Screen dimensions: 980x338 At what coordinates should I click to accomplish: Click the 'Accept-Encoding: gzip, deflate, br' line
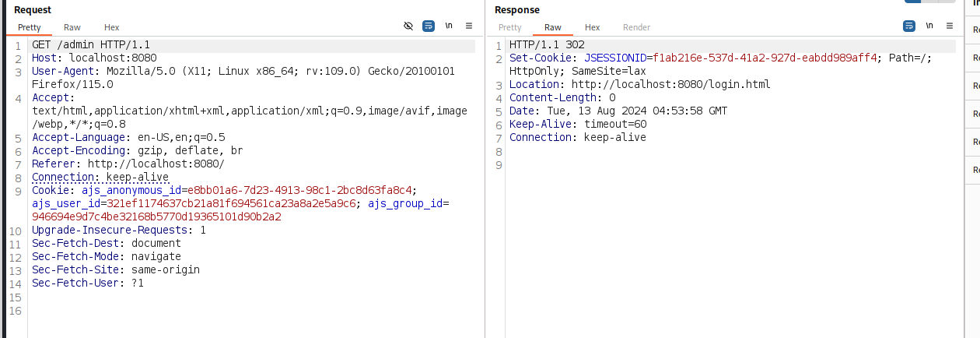point(138,150)
